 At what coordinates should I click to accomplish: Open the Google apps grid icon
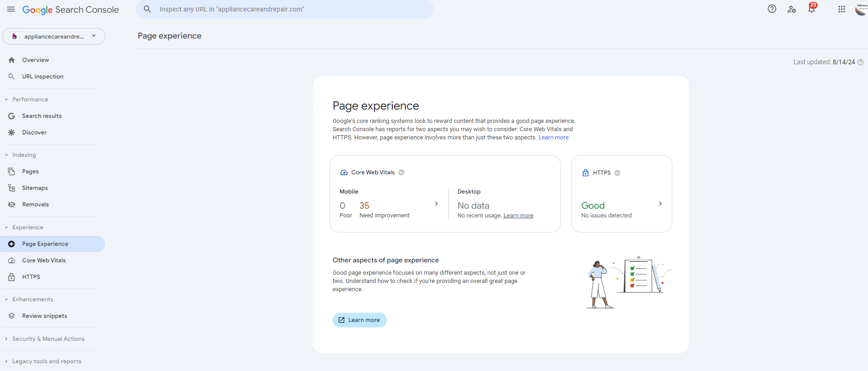point(841,9)
